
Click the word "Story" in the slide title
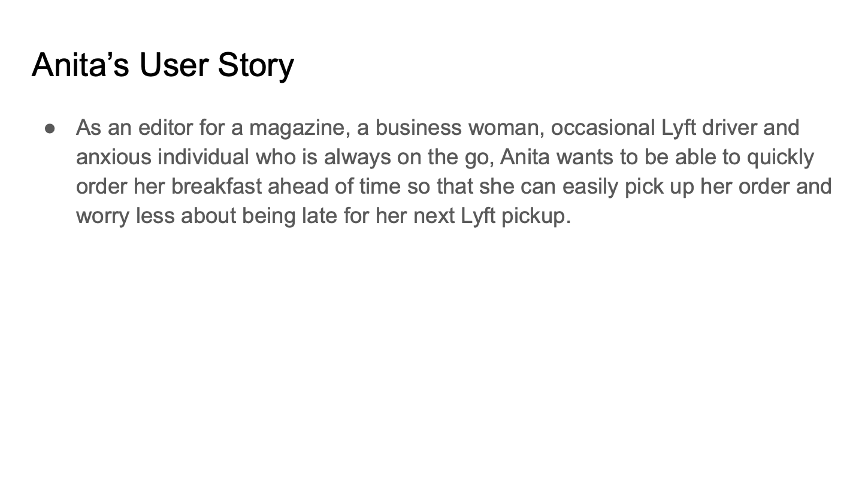256,65
